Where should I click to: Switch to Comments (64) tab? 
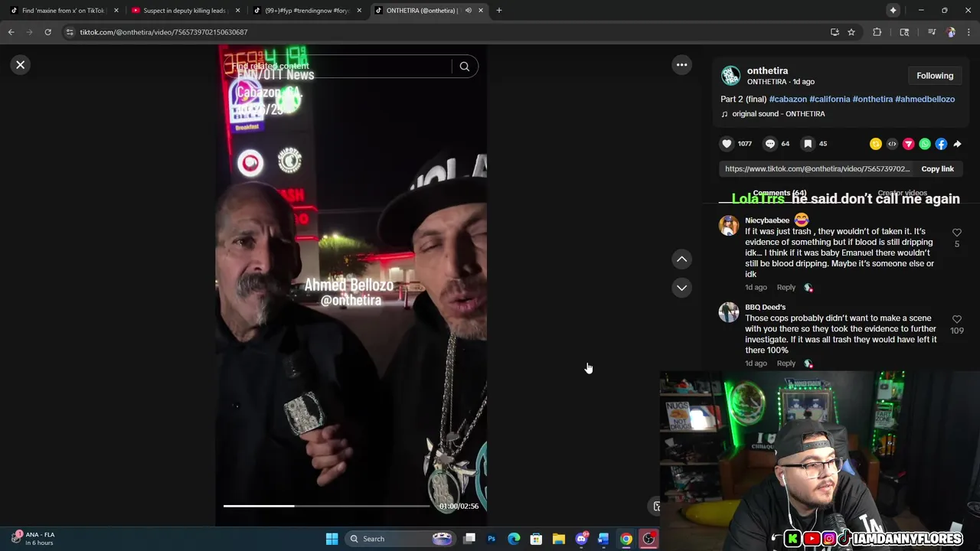pos(779,193)
